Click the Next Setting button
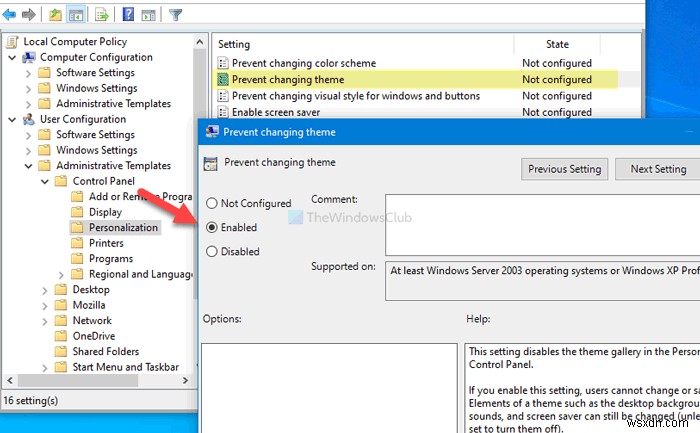The width and height of the screenshot is (700, 433). click(658, 169)
